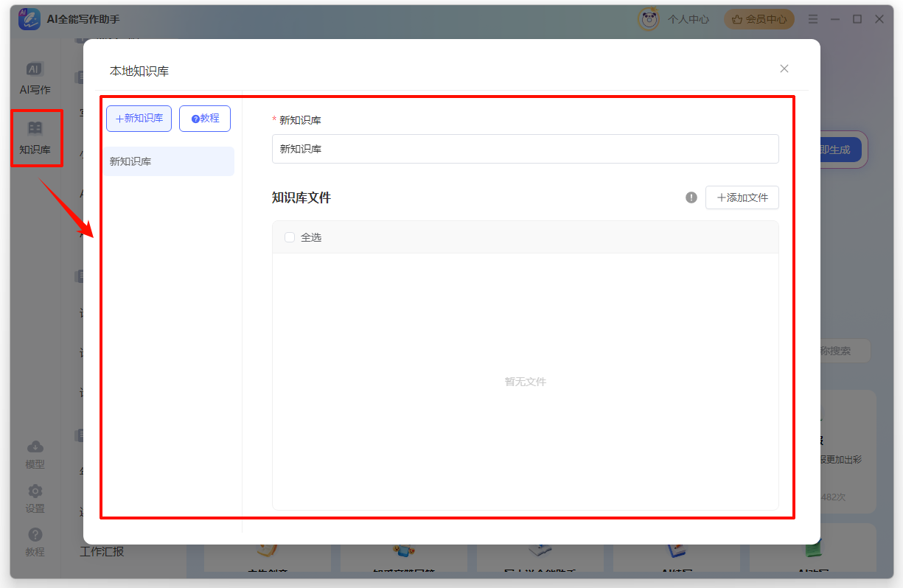Open the hamburger menu in the title bar

click(813, 19)
